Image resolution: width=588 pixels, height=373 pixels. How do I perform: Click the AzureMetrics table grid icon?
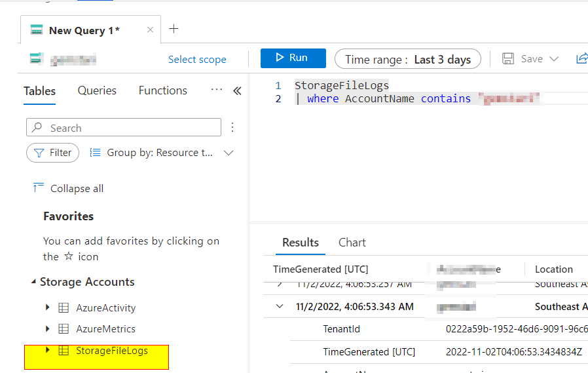64,328
